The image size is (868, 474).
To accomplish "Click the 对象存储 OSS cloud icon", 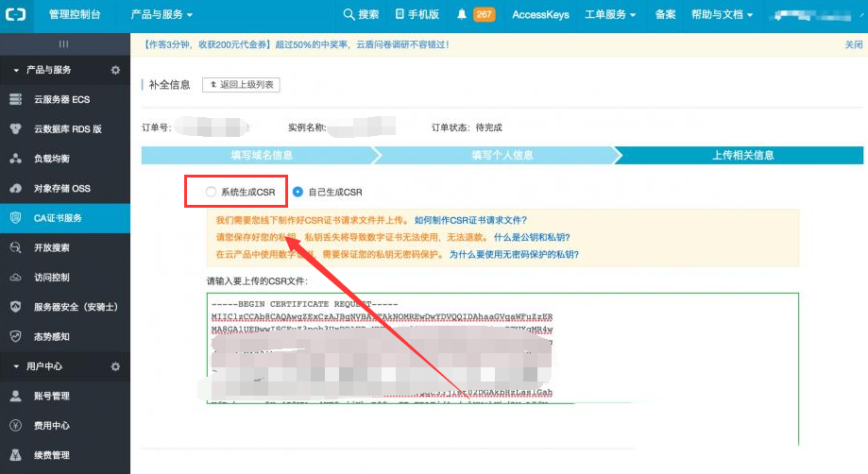I will (x=15, y=188).
